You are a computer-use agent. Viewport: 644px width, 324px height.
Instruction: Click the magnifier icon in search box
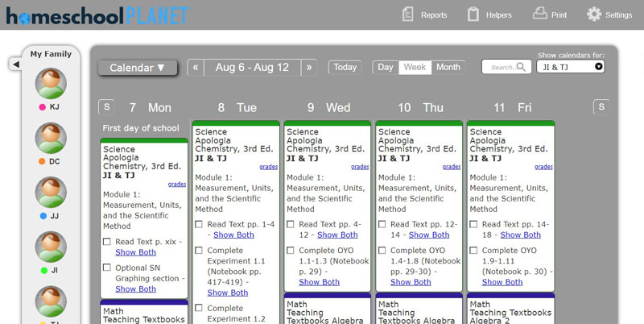(521, 67)
